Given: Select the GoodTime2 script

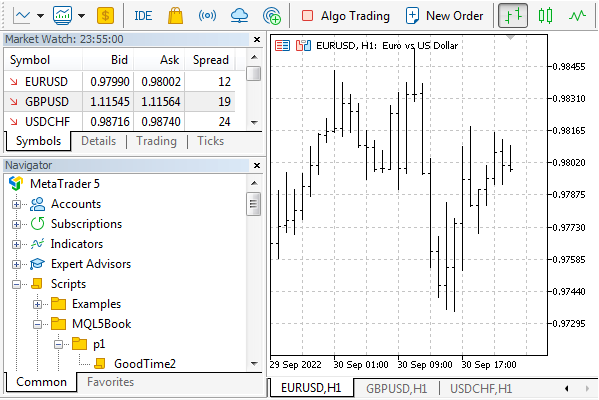Looking at the screenshot, I should [145, 364].
